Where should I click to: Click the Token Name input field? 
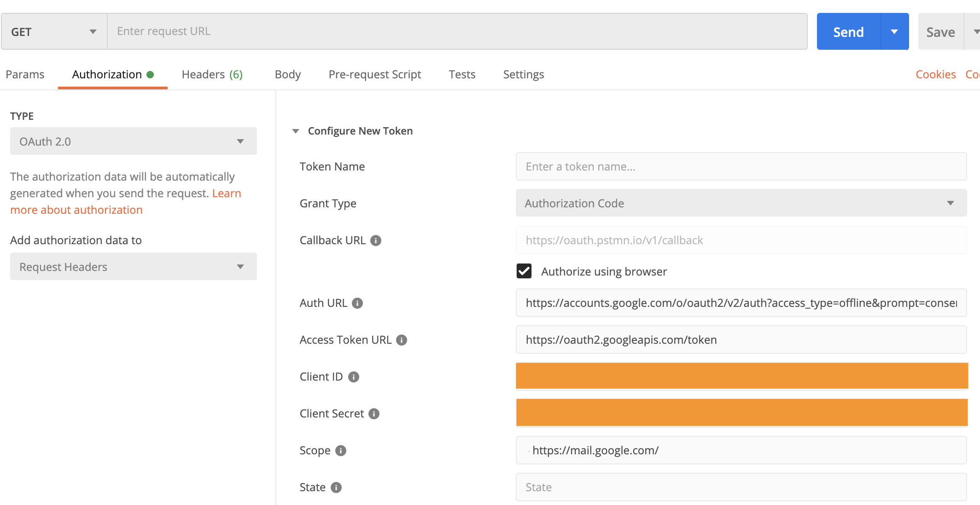741,167
